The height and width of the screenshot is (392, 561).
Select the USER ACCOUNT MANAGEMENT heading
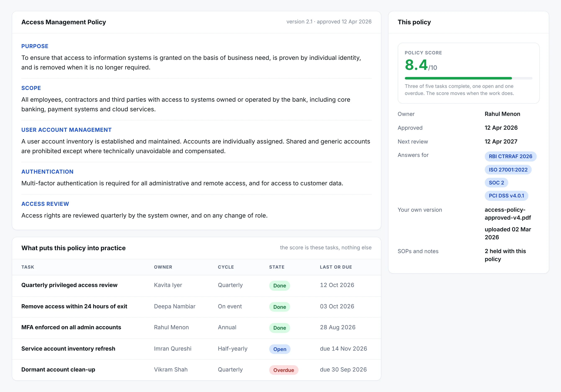tap(66, 130)
